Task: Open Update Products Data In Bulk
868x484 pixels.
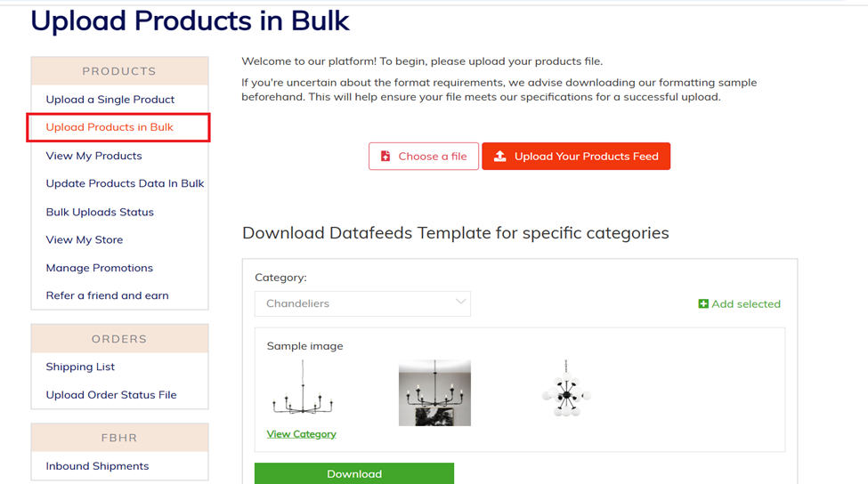Action: point(126,183)
